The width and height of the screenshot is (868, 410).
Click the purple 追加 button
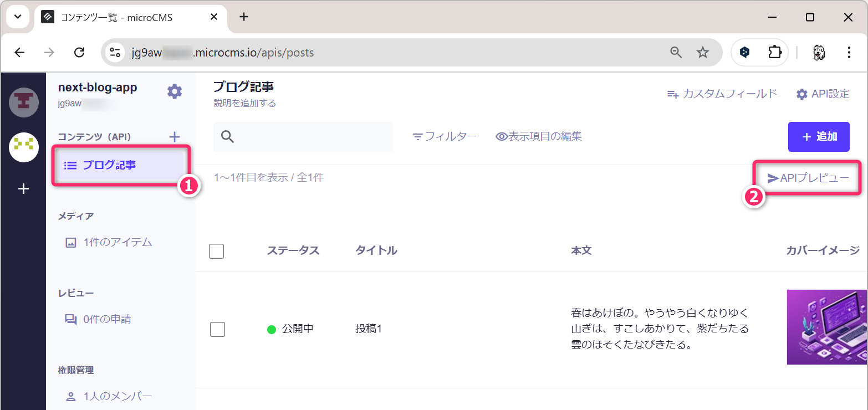819,137
